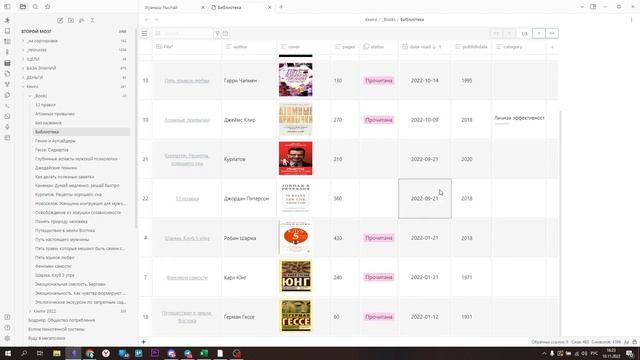
Task: Open the Джордан Питерсон book link
Action: pyautogui.click(x=187, y=199)
